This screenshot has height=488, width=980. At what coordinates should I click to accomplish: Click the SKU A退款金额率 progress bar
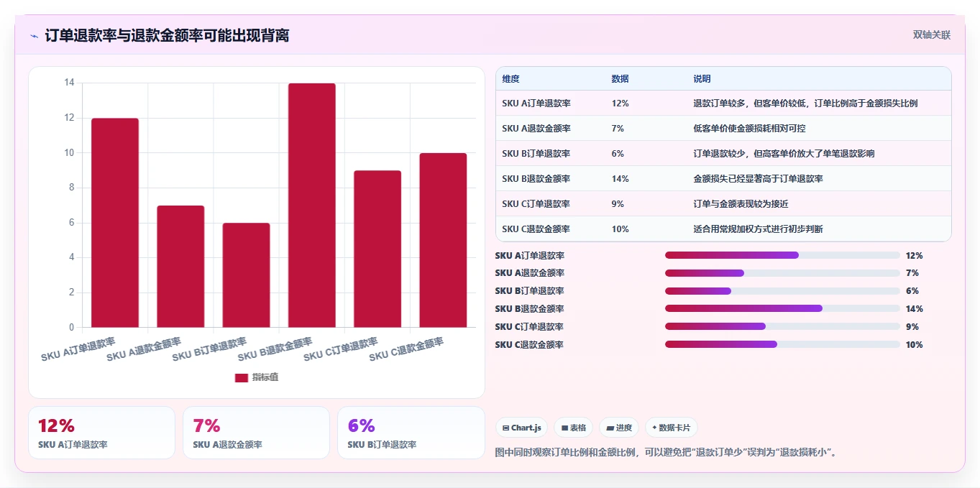[x=782, y=273]
